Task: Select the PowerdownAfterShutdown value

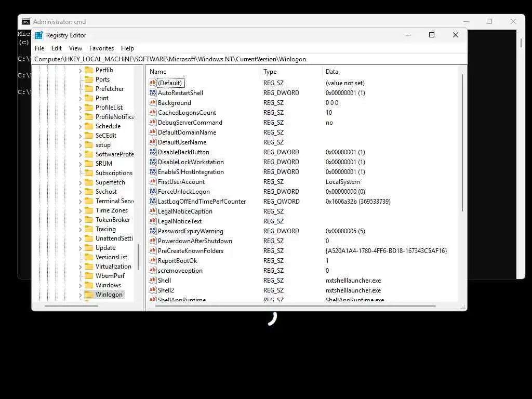Action: (195, 241)
